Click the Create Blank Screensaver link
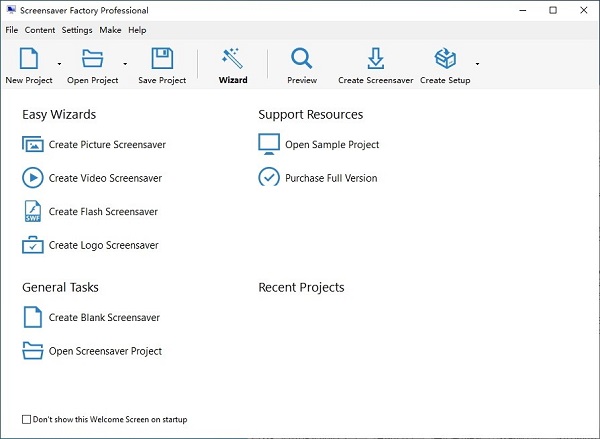The width and height of the screenshot is (600, 439). (x=104, y=317)
